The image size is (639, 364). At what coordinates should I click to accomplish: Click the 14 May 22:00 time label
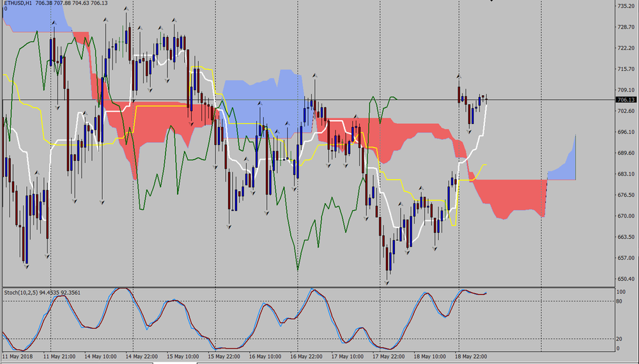point(141,356)
